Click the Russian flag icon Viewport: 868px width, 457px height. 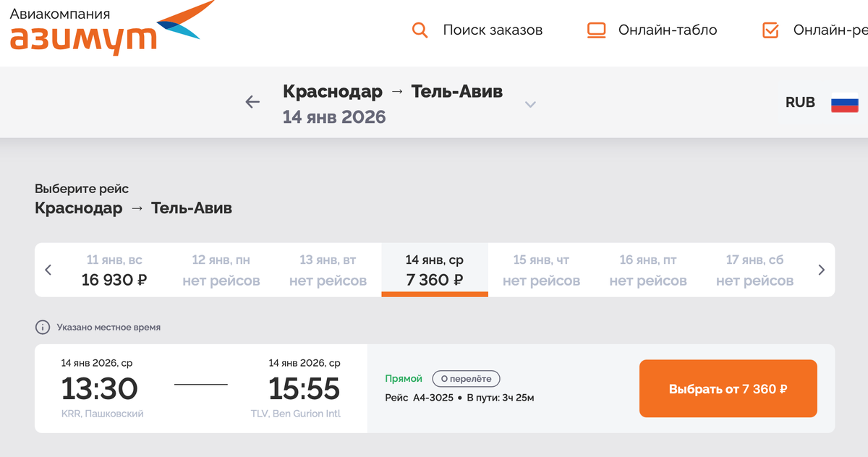click(845, 103)
